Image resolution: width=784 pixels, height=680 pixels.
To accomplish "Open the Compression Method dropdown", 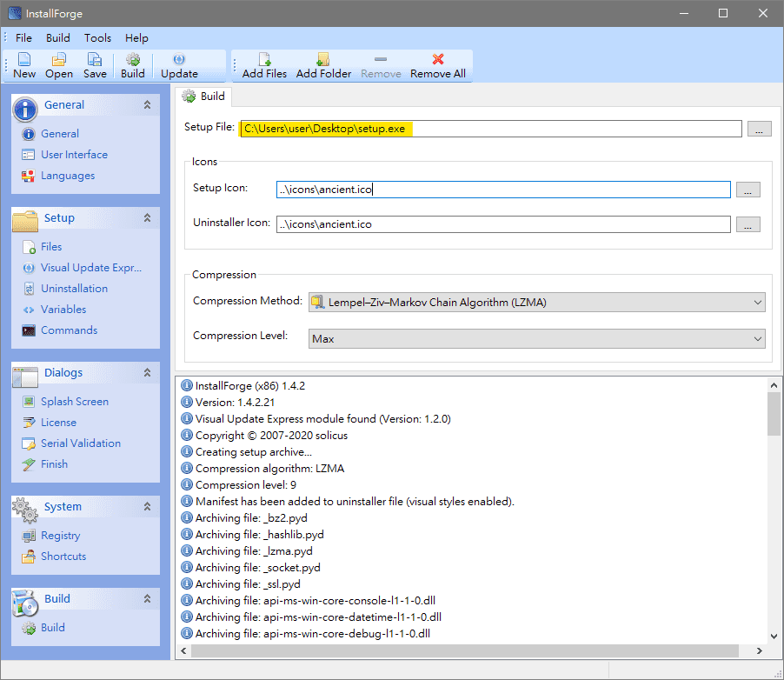I will [x=536, y=303].
